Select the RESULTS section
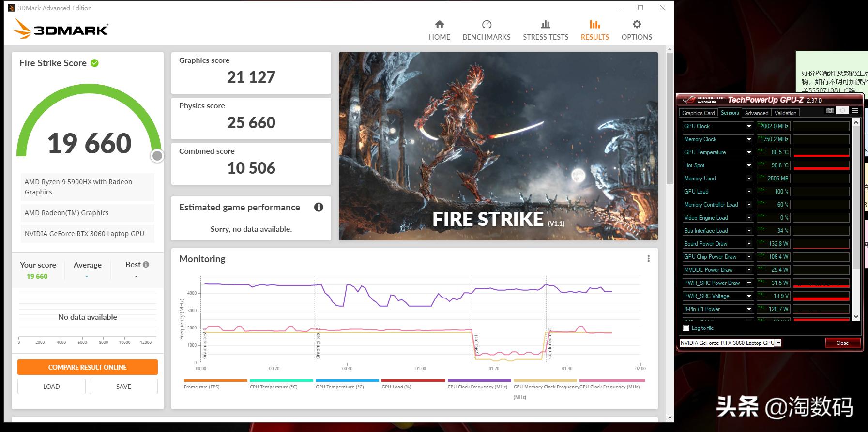The image size is (868, 432). 595,30
